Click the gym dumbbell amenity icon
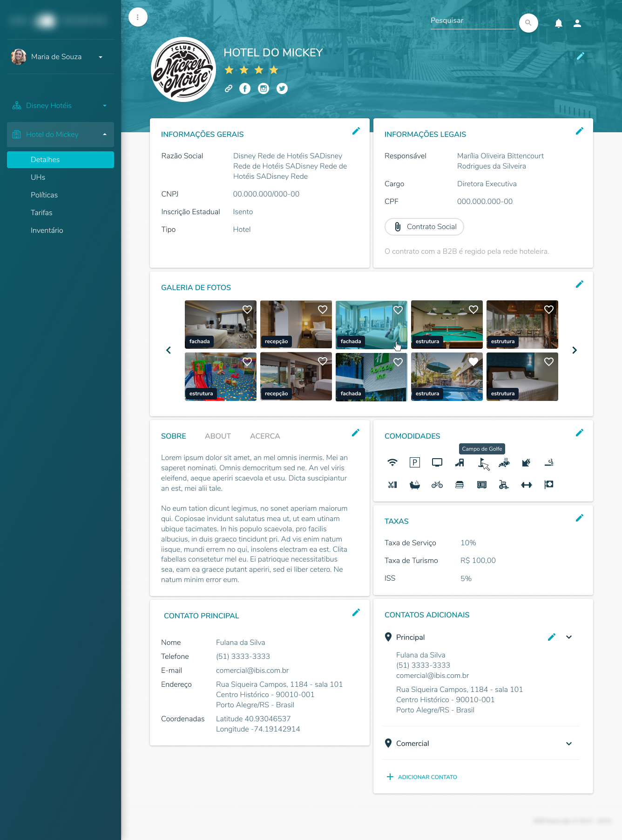The height and width of the screenshot is (840, 622). (527, 485)
